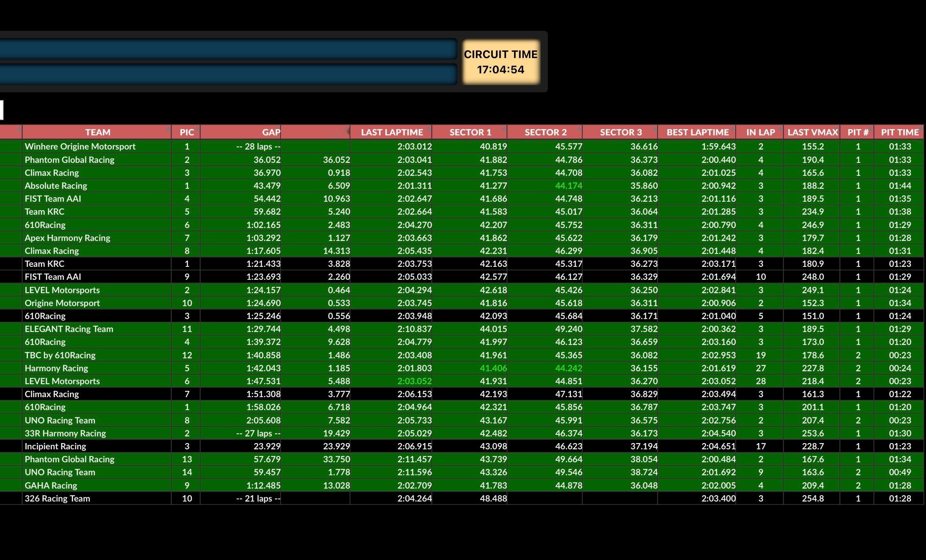Click the LAST VMAX column header
926x560 pixels.
click(x=812, y=132)
